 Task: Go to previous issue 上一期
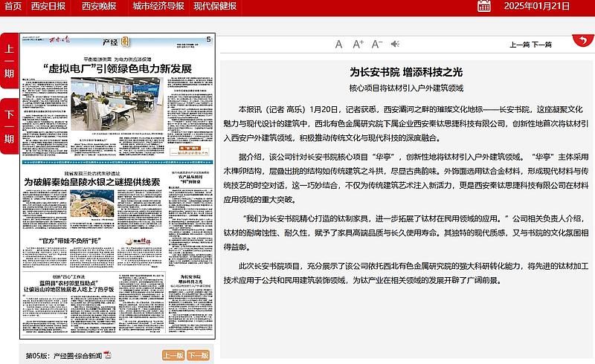point(9,61)
